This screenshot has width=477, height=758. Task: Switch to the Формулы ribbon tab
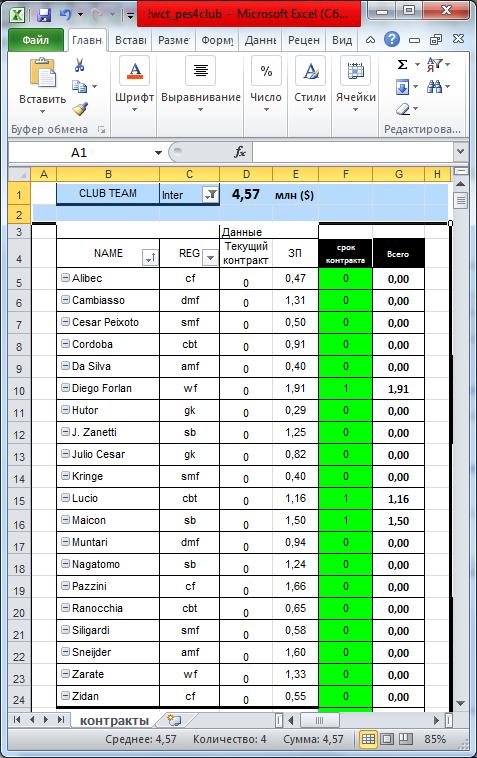tap(217, 40)
